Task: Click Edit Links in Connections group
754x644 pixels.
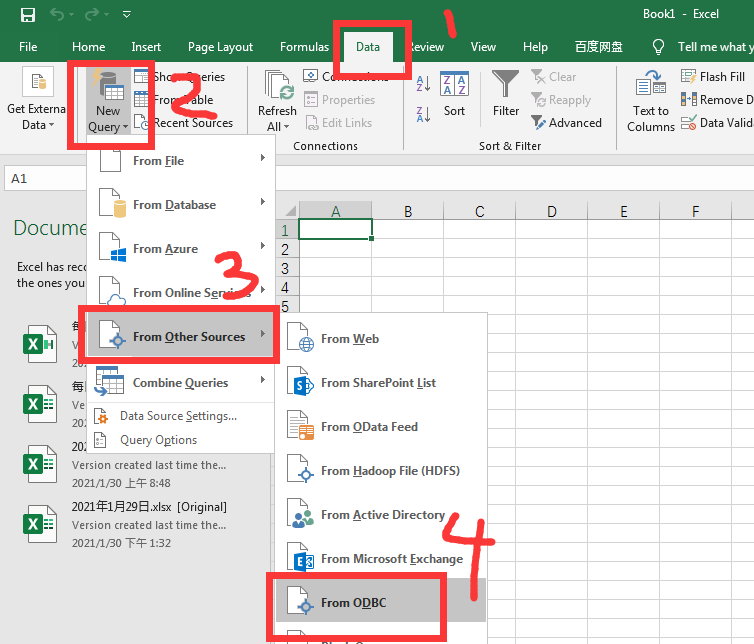Action: pos(339,123)
